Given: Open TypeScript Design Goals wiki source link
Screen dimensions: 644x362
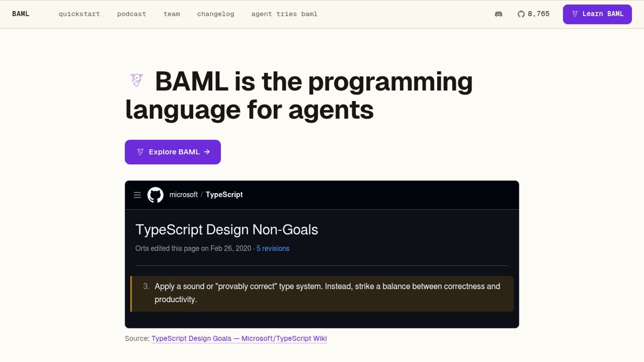Looking at the screenshot, I should click(x=239, y=339).
